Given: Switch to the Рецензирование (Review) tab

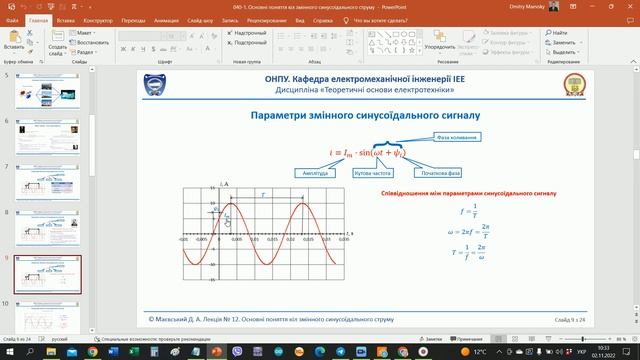Looking at the screenshot, I should 267,20.
